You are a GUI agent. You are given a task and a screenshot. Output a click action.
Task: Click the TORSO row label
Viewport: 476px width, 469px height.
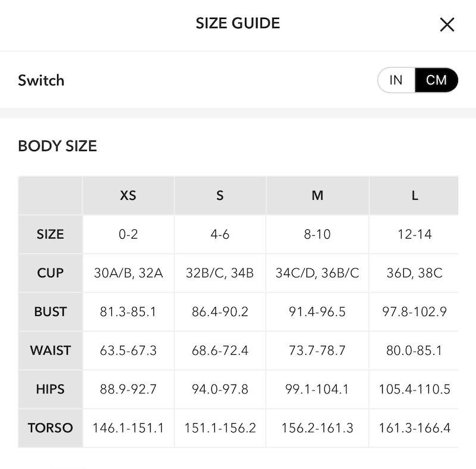(x=50, y=428)
